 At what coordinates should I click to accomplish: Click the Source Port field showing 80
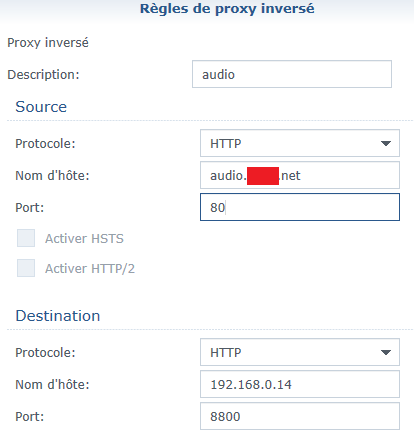(300, 207)
